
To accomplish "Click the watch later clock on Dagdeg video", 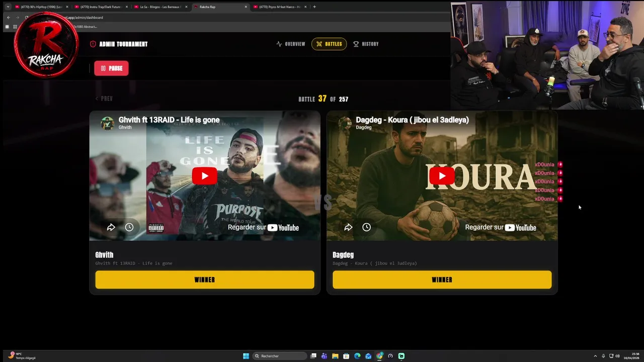I will pos(367,227).
